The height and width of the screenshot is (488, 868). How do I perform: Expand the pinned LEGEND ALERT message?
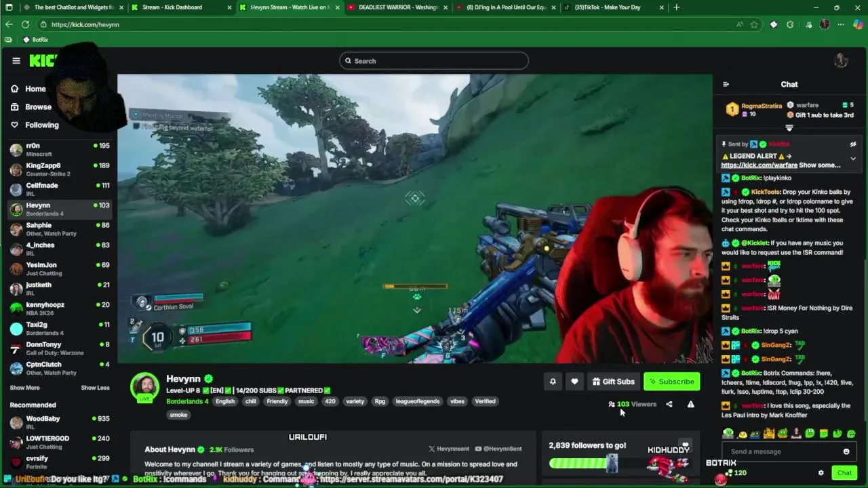[x=853, y=159]
